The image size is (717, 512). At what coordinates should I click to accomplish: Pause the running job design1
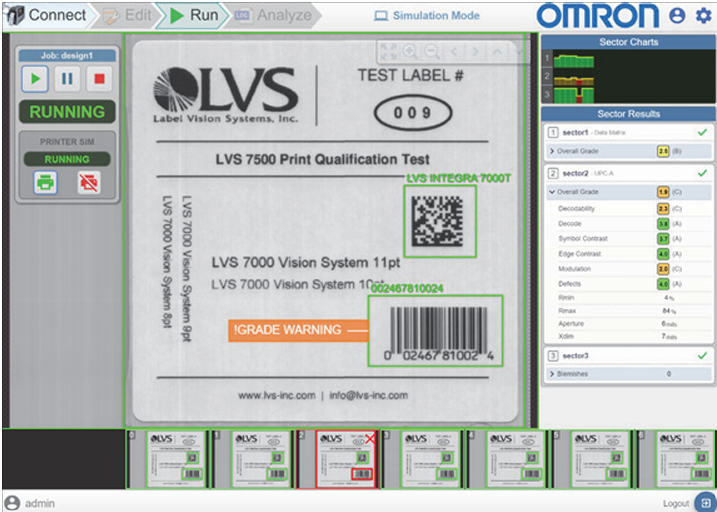click(x=67, y=79)
